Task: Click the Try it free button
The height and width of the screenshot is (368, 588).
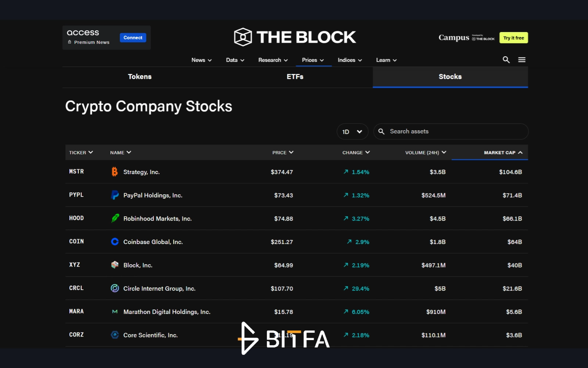Action: (514, 38)
